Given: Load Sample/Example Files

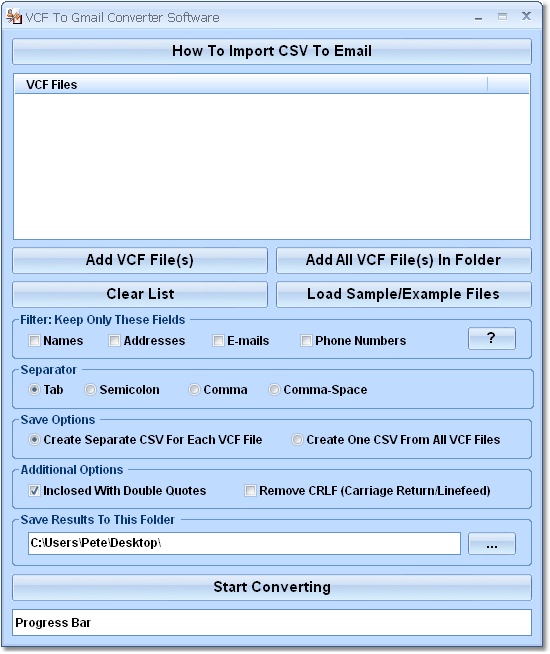Looking at the screenshot, I should pyautogui.click(x=404, y=294).
